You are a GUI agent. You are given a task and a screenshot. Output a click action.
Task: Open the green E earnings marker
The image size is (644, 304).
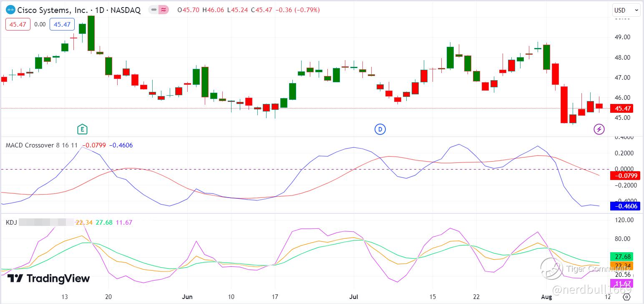82,129
